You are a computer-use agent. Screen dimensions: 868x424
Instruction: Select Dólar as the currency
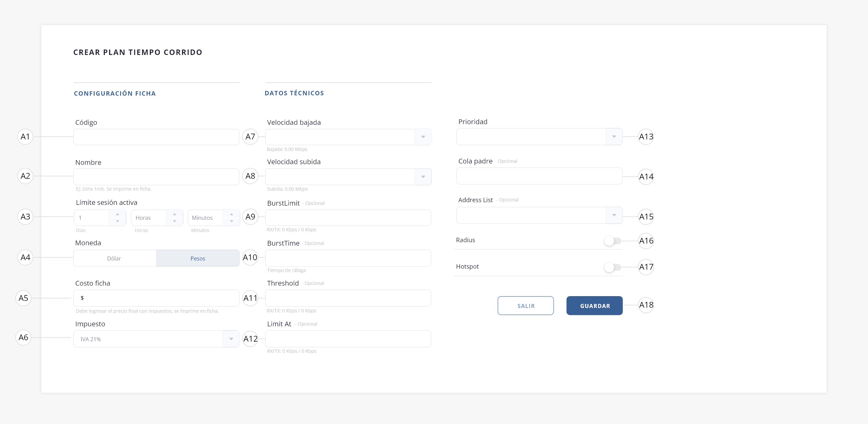(115, 258)
